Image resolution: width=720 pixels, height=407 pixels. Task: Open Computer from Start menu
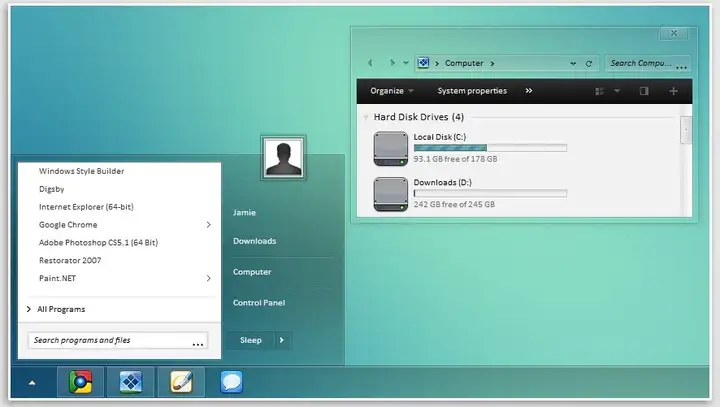click(x=252, y=272)
